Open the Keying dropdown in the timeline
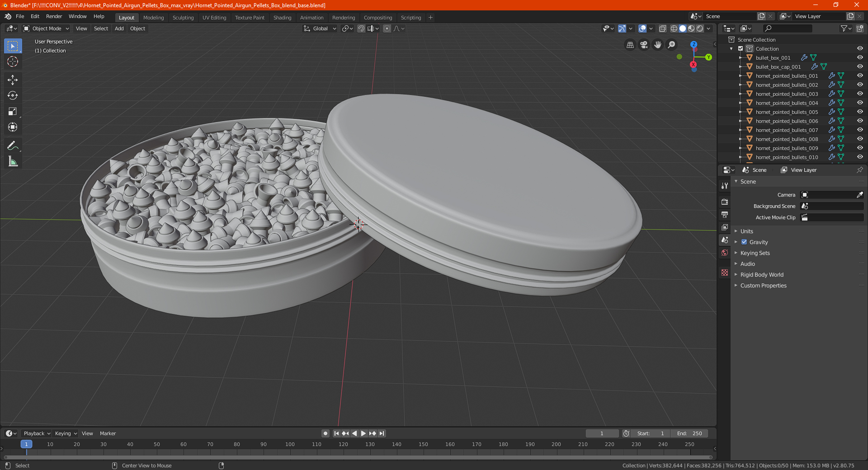 pyautogui.click(x=66, y=433)
